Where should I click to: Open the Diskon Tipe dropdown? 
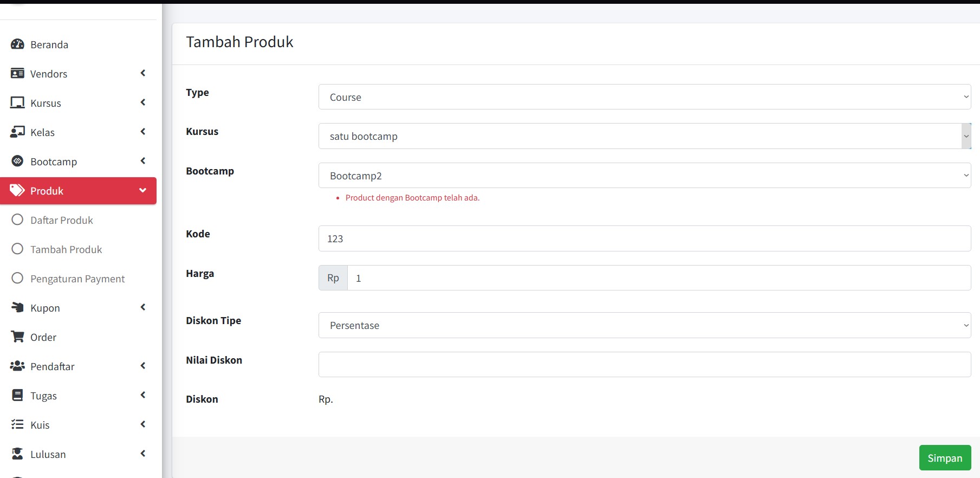tap(644, 325)
